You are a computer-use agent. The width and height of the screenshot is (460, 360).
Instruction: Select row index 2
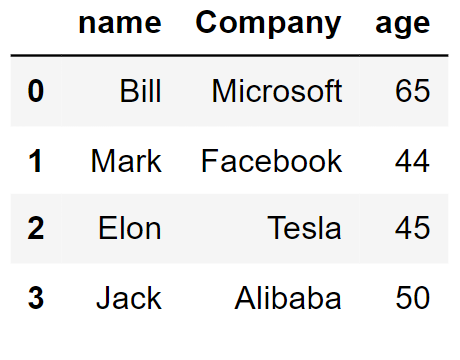pos(36,228)
